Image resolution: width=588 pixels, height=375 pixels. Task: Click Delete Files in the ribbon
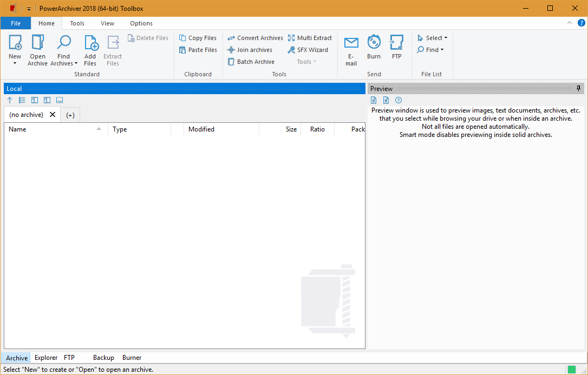click(x=148, y=38)
